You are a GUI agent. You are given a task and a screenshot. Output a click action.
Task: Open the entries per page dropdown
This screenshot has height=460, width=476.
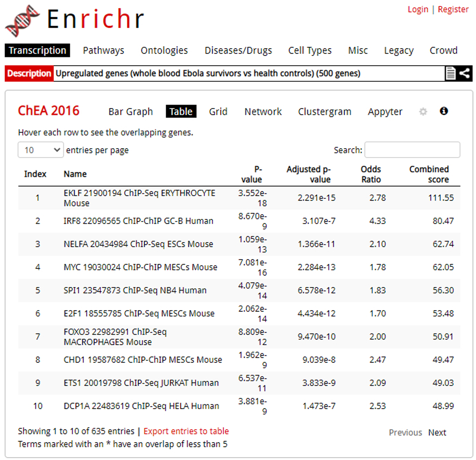(41, 150)
